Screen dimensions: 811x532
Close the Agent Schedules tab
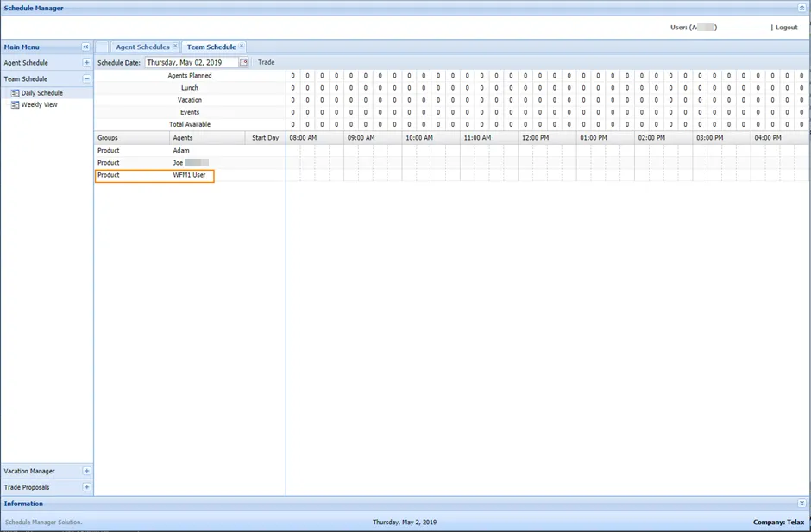point(175,46)
